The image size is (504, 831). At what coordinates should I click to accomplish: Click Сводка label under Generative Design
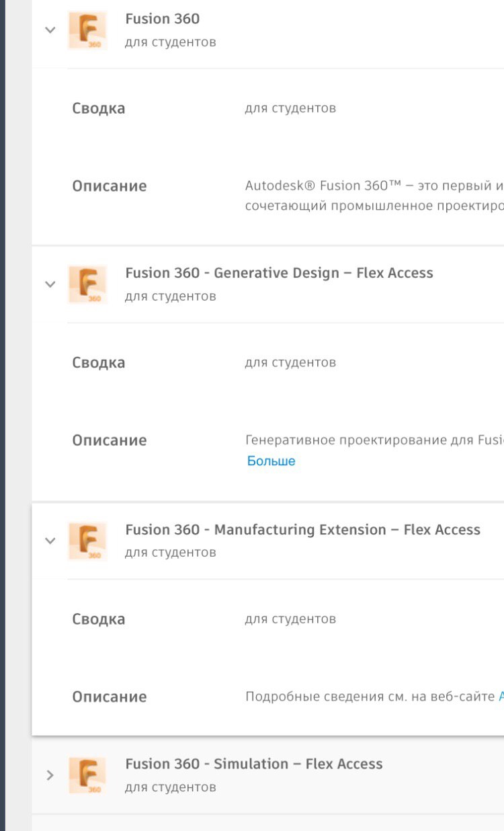99,362
